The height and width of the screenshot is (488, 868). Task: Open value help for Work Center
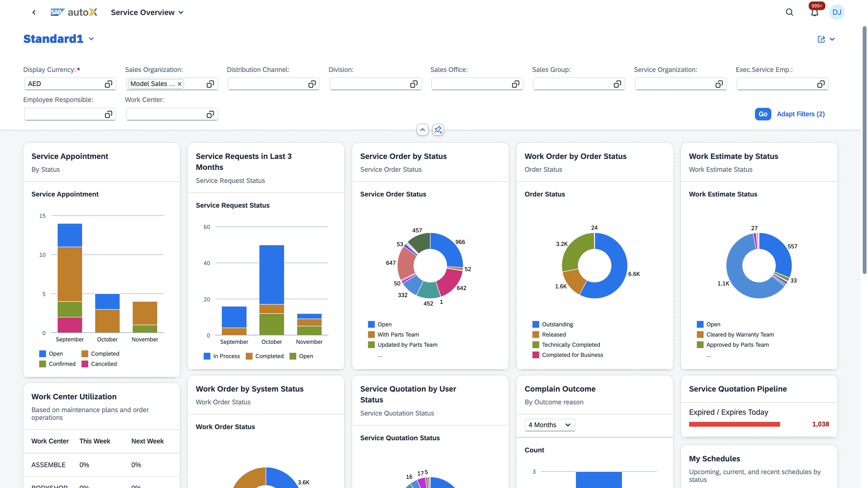pyautogui.click(x=210, y=114)
